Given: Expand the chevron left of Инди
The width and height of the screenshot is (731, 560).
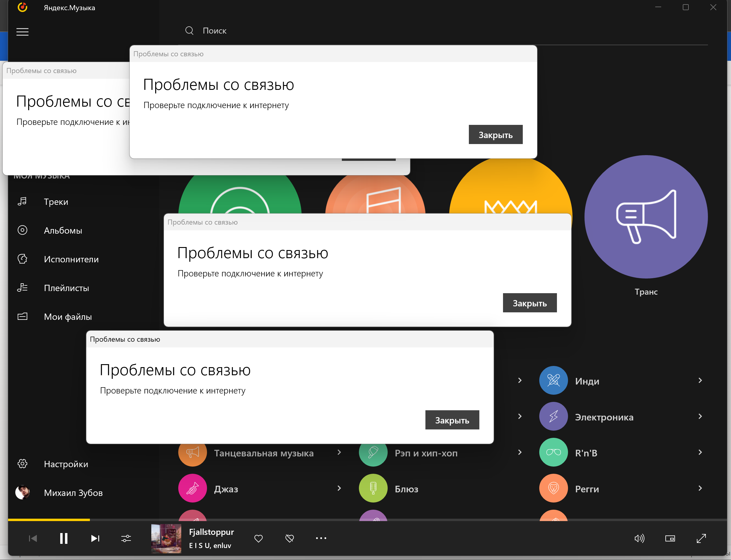Looking at the screenshot, I should (x=519, y=380).
